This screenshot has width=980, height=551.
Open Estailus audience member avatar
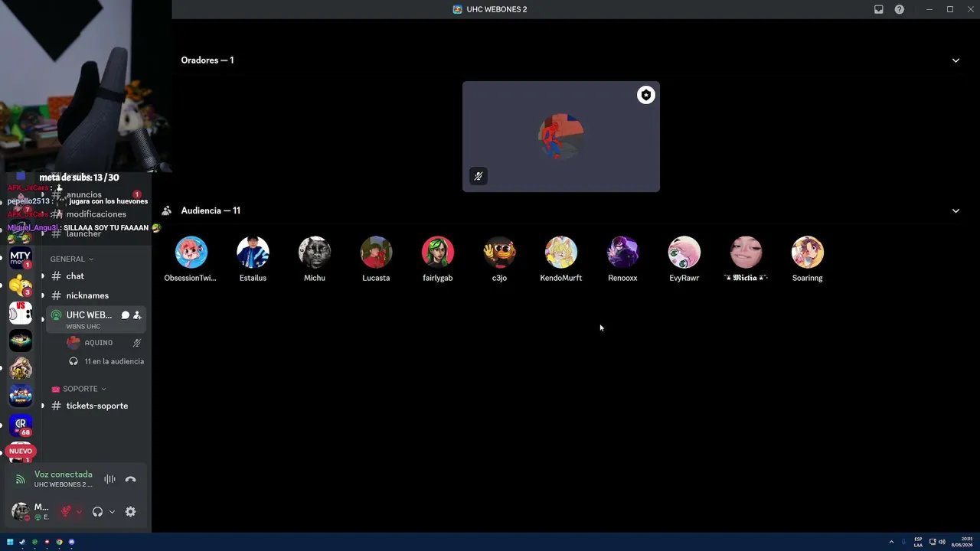click(253, 252)
